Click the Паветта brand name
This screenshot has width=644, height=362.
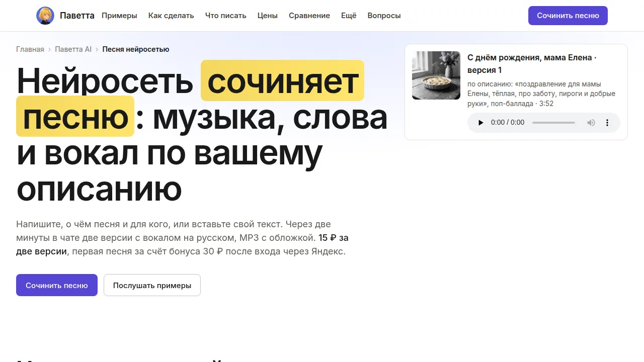coord(77,16)
